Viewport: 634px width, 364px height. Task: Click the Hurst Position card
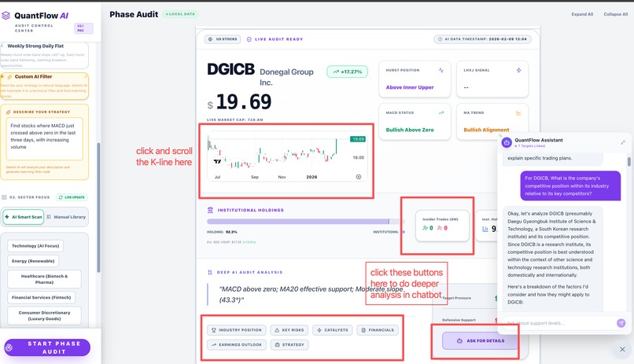coord(415,79)
